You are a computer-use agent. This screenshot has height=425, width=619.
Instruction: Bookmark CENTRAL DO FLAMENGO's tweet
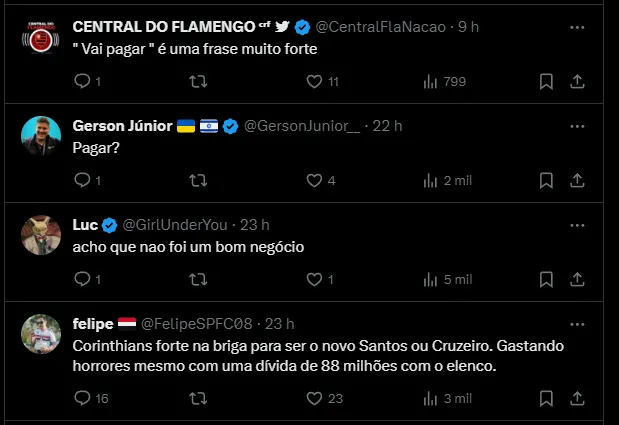pos(547,82)
